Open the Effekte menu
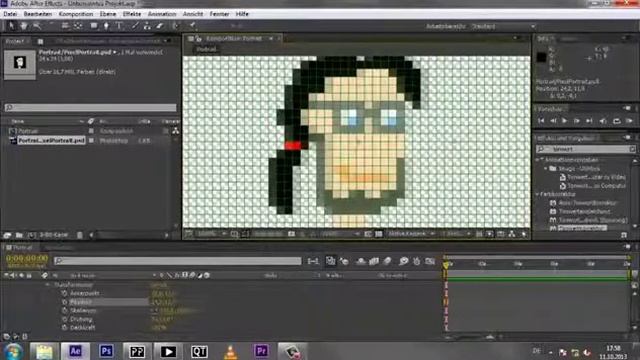 coord(132,14)
